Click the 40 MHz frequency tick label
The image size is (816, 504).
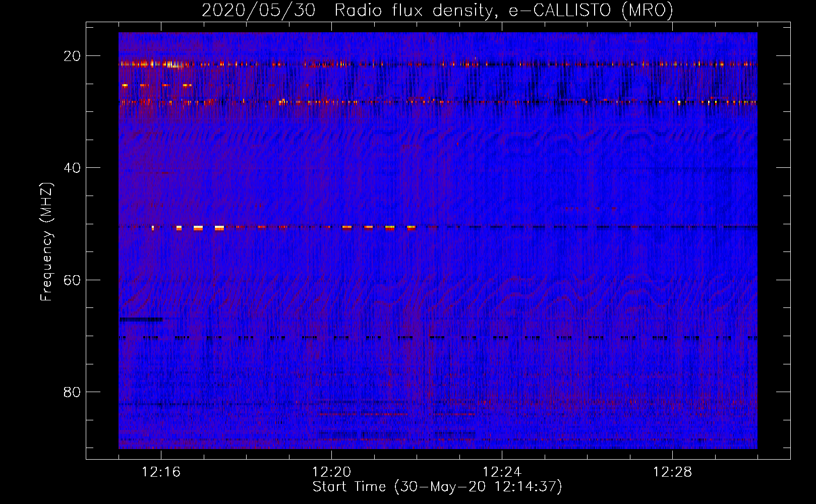point(72,168)
